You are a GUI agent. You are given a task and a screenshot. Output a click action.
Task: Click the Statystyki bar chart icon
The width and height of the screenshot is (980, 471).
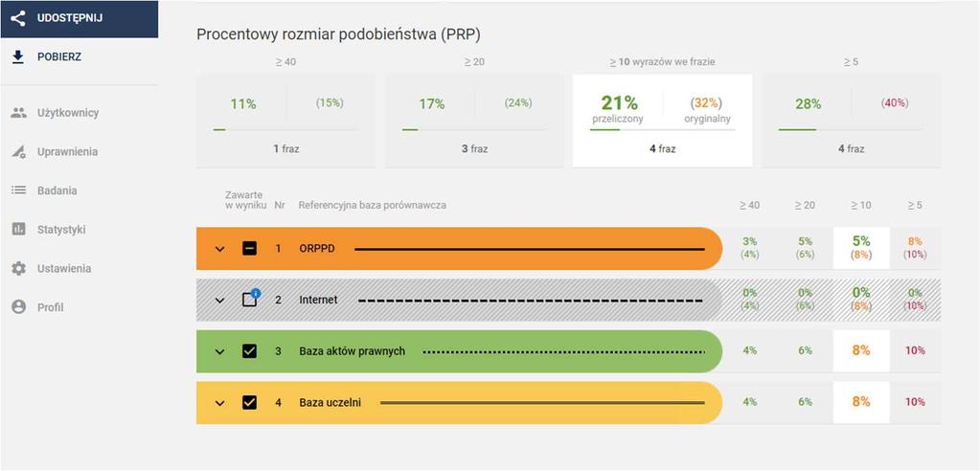[19, 229]
